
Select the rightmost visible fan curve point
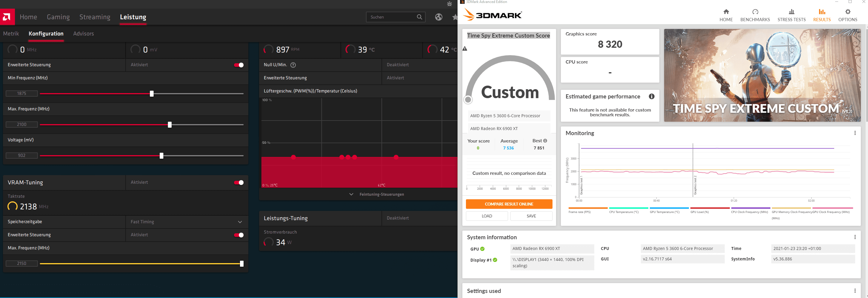point(396,157)
